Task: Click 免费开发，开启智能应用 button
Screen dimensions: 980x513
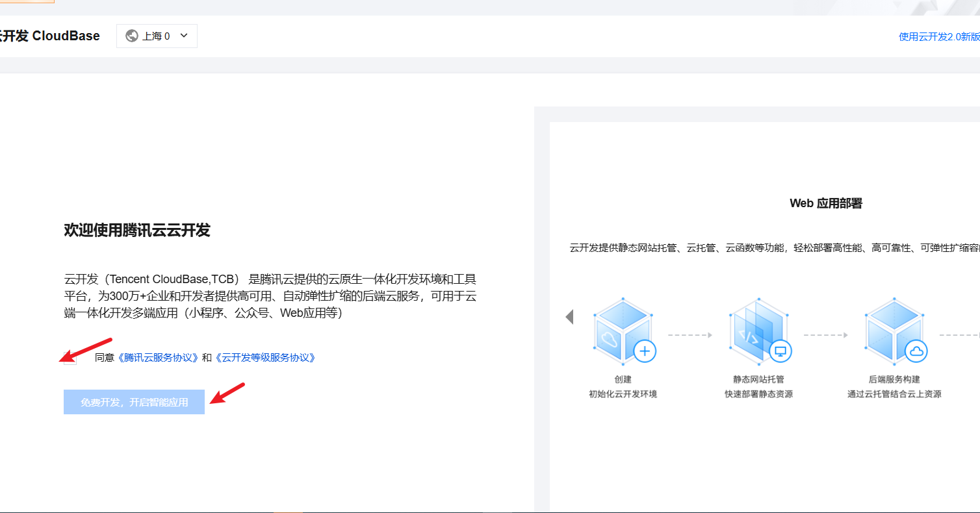Action: coord(135,402)
